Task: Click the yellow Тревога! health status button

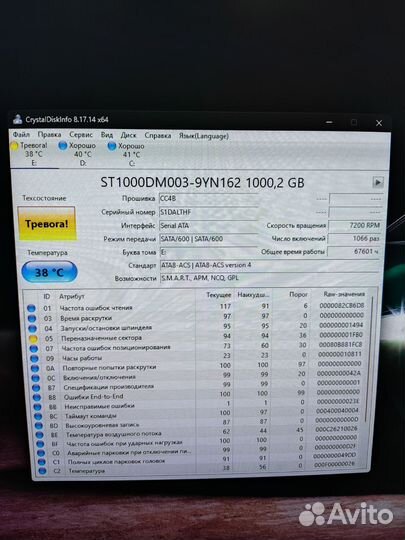Action: point(47,224)
